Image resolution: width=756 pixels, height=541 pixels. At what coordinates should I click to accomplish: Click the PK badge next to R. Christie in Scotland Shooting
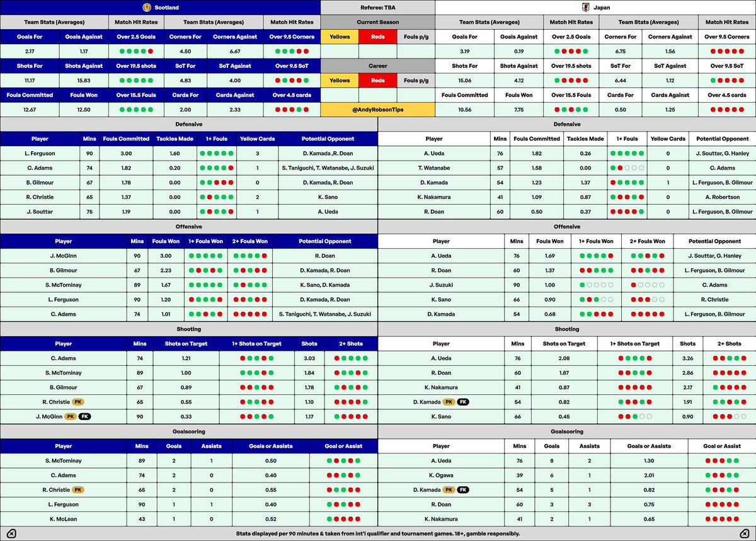77,402
